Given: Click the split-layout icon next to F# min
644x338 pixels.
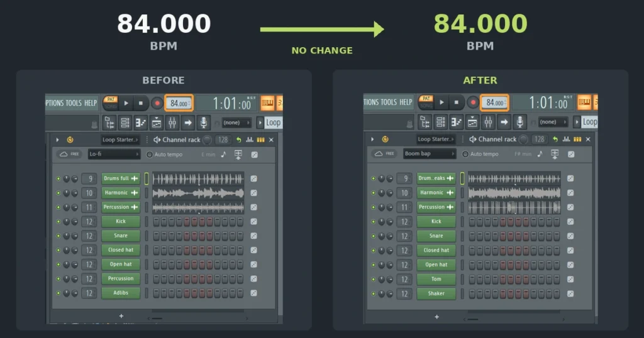Looking at the screenshot, I should [x=555, y=154].
